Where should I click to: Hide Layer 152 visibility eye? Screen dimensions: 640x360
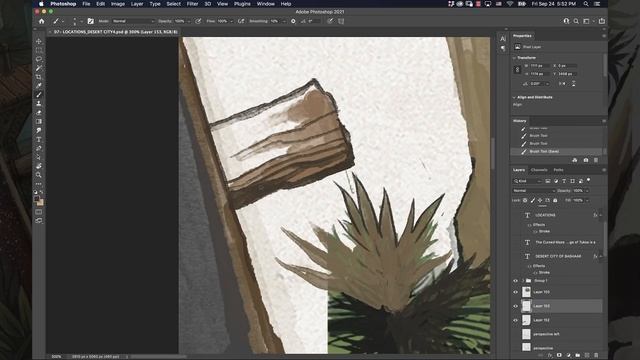point(515,320)
